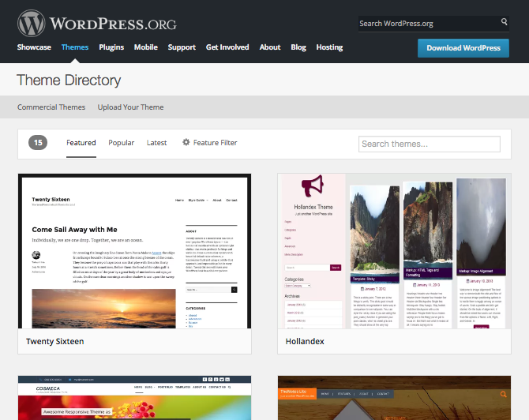Switch to the Popular tab
Image resolution: width=529 pixels, height=420 pixels.
(x=122, y=143)
